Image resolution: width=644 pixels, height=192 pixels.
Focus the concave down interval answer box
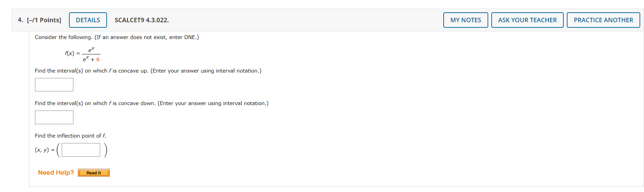54,117
